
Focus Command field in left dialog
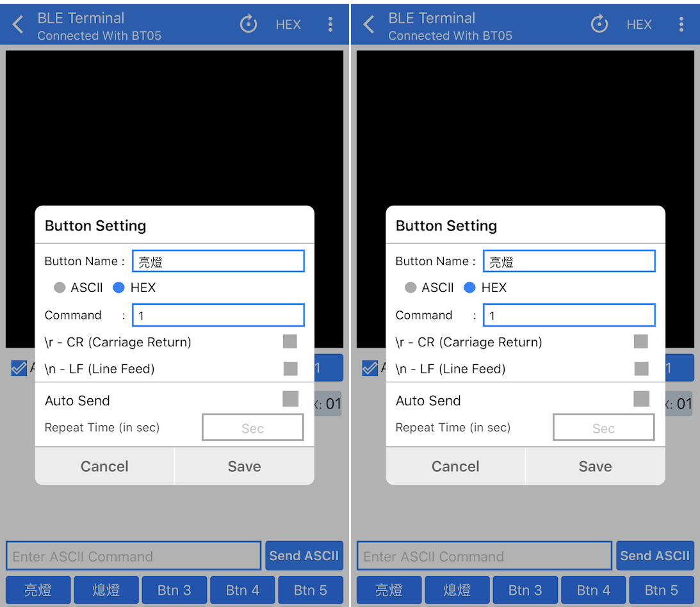pyautogui.click(x=218, y=315)
